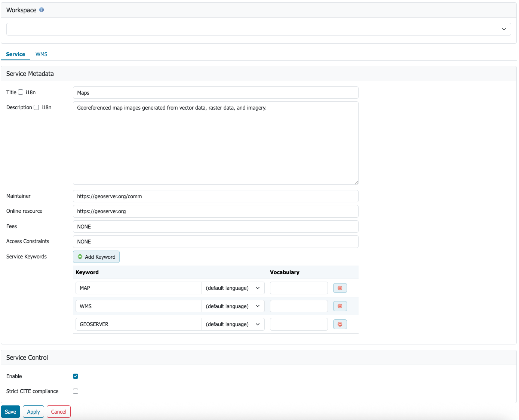Focus the Maintainer input field
Viewport: 519px width, 420px height.
click(x=216, y=196)
